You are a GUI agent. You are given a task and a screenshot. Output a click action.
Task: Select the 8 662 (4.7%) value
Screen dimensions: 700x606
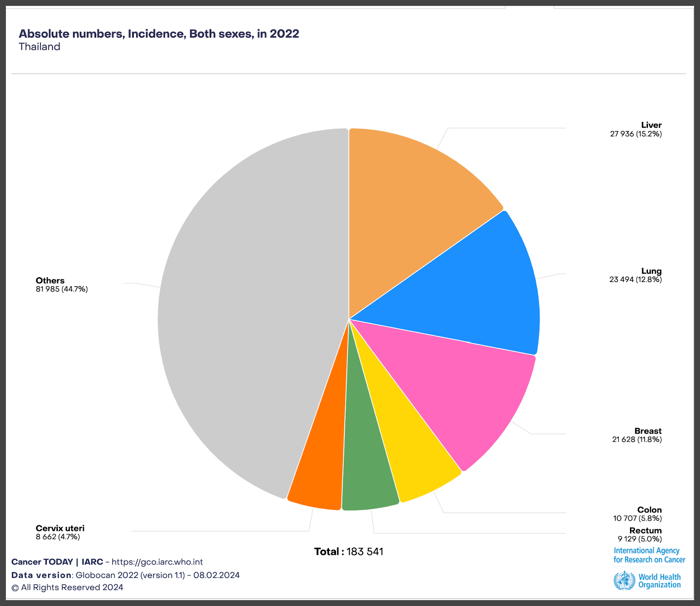pyautogui.click(x=58, y=536)
